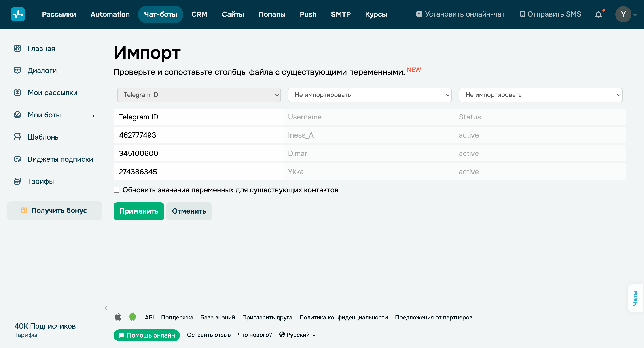Open the Telegram ID column dropdown
Image resolution: width=644 pixels, height=348 pixels.
pos(199,95)
